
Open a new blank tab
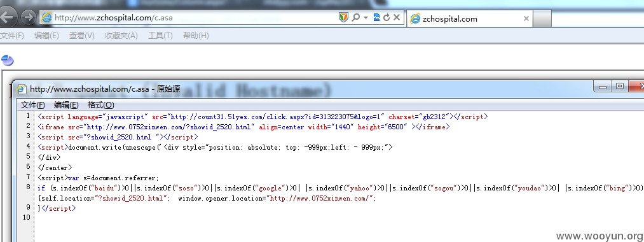[542, 18]
